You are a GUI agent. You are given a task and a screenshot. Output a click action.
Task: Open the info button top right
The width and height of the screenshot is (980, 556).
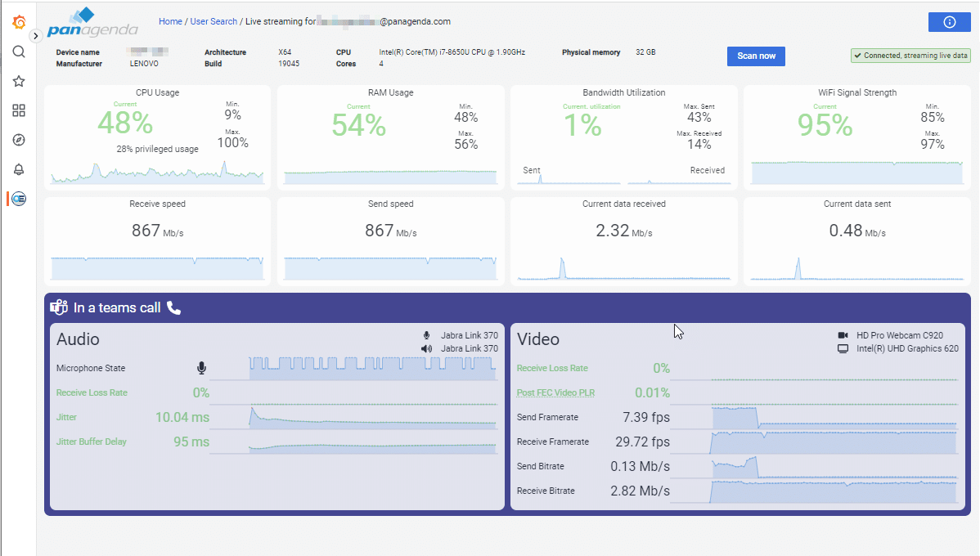pyautogui.click(x=950, y=22)
